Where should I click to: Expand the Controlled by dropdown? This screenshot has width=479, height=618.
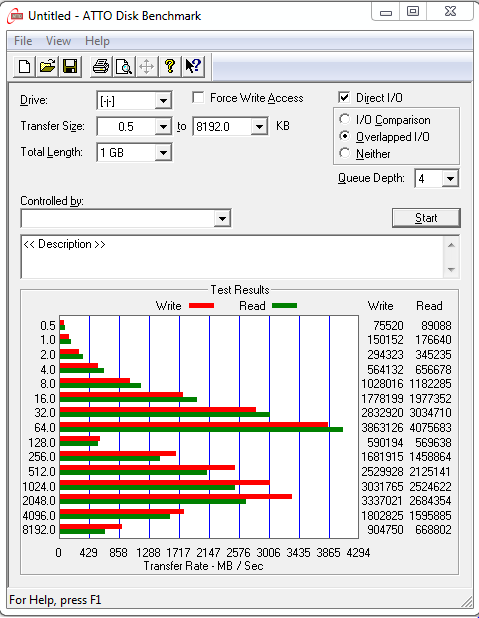[x=222, y=218]
